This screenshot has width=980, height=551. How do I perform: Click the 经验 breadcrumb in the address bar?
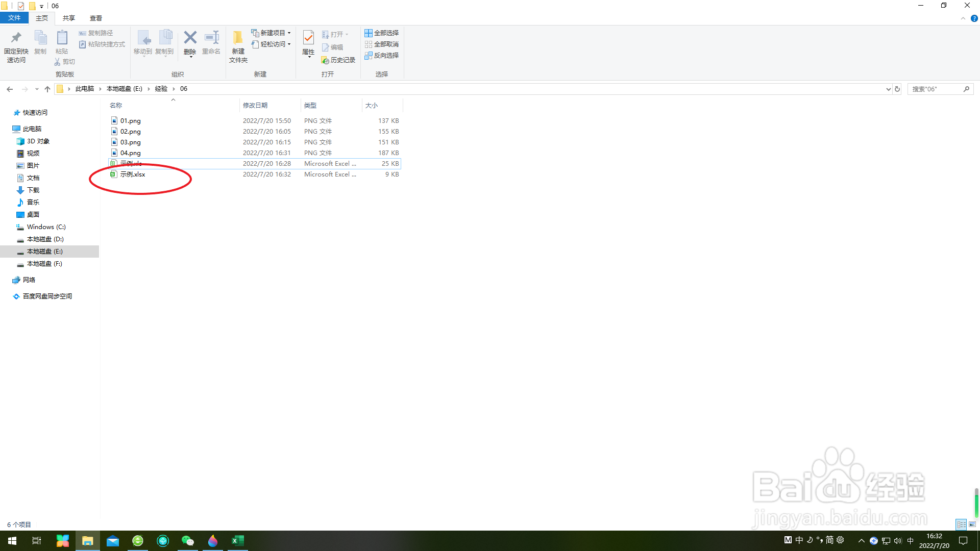161,89
